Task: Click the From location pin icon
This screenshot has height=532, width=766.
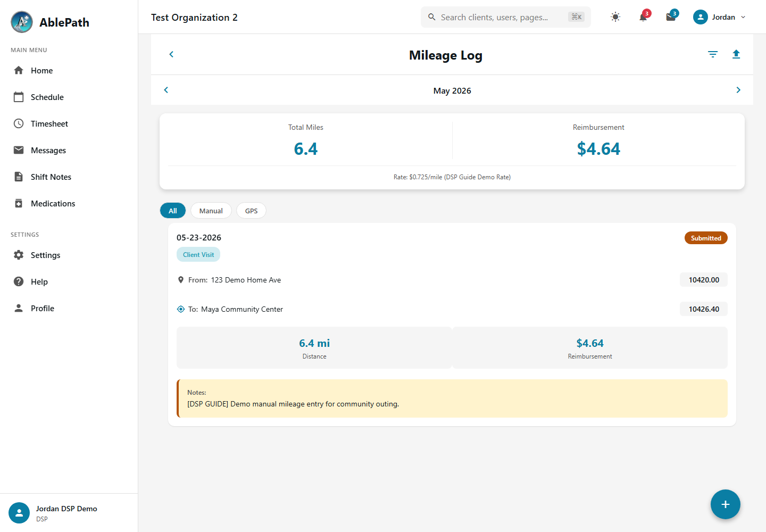Action: (181, 280)
